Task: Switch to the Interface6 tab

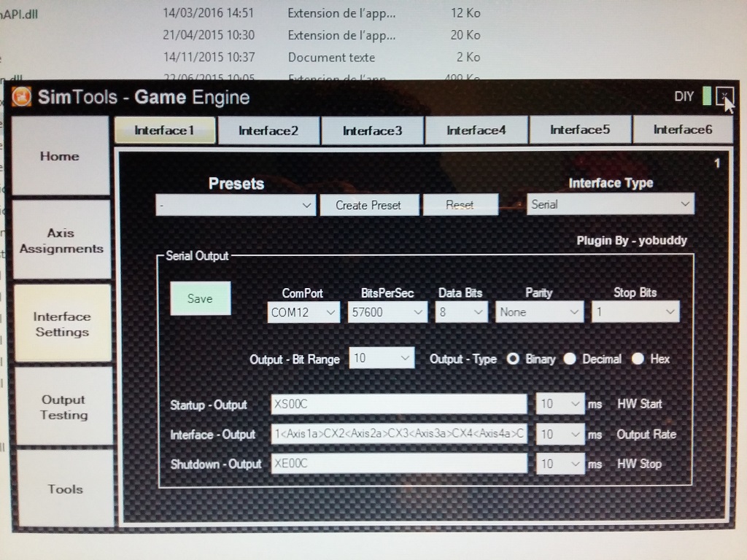Action: (x=682, y=129)
